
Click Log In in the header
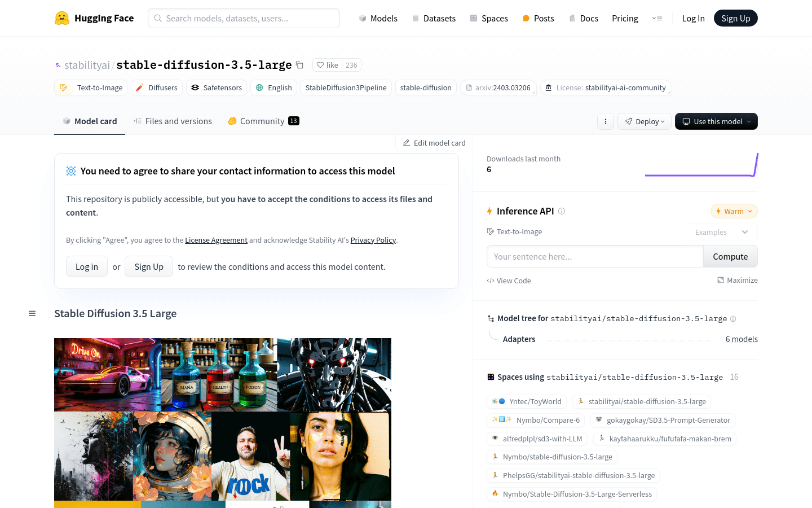point(693,18)
